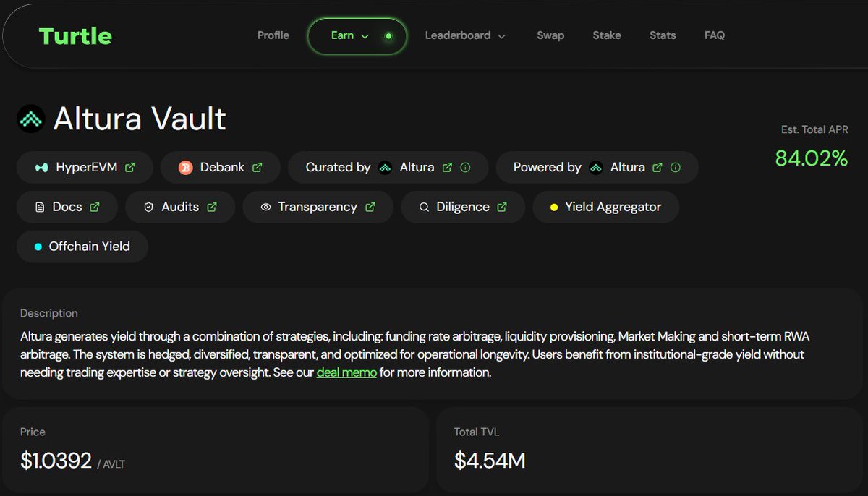Image resolution: width=868 pixels, height=496 pixels.
Task: Click the Debank label
Action: point(222,167)
